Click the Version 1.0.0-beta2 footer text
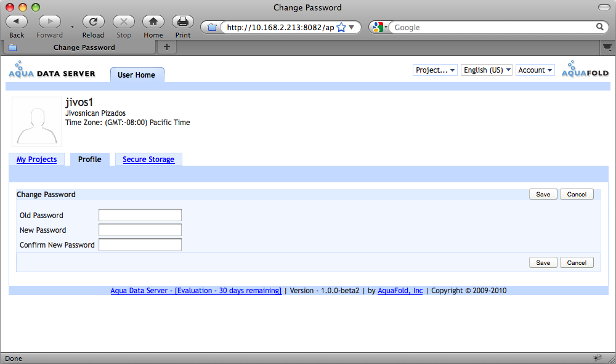Screen dimensions: 616x364 coord(325,291)
